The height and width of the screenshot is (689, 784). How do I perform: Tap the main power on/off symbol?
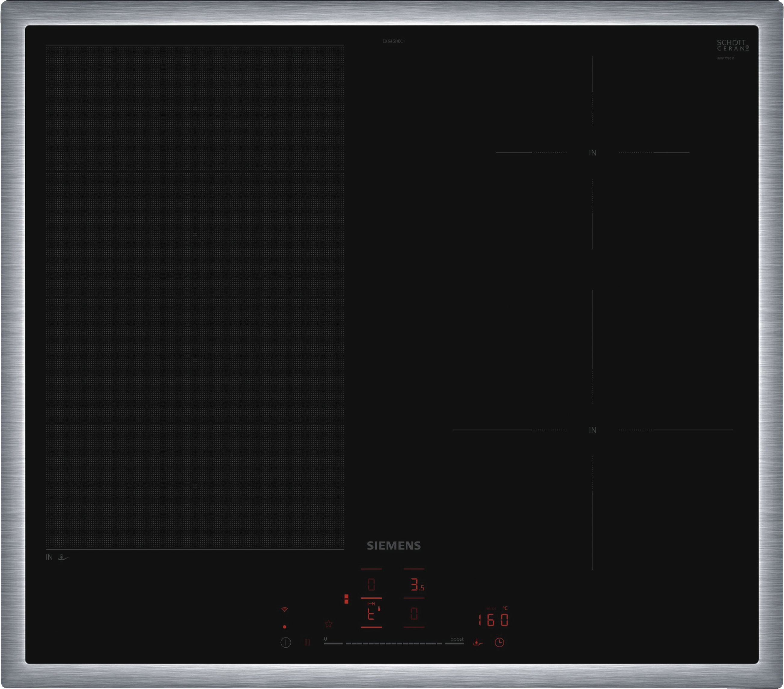[286, 642]
